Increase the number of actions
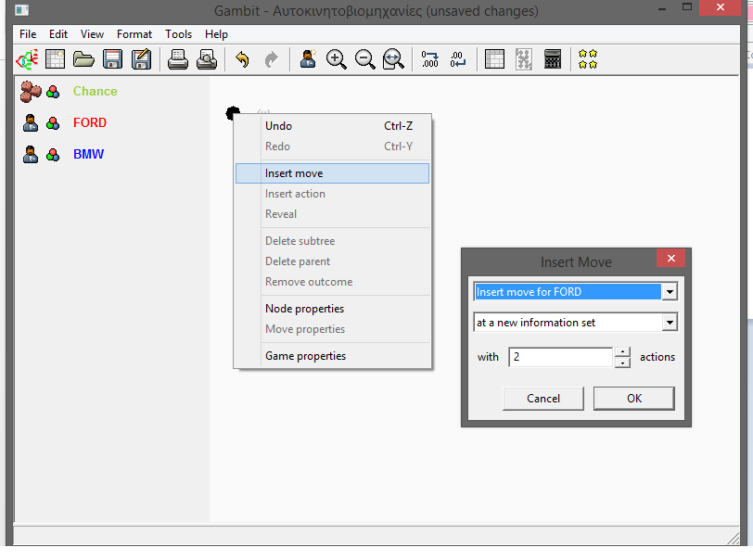 click(x=622, y=351)
